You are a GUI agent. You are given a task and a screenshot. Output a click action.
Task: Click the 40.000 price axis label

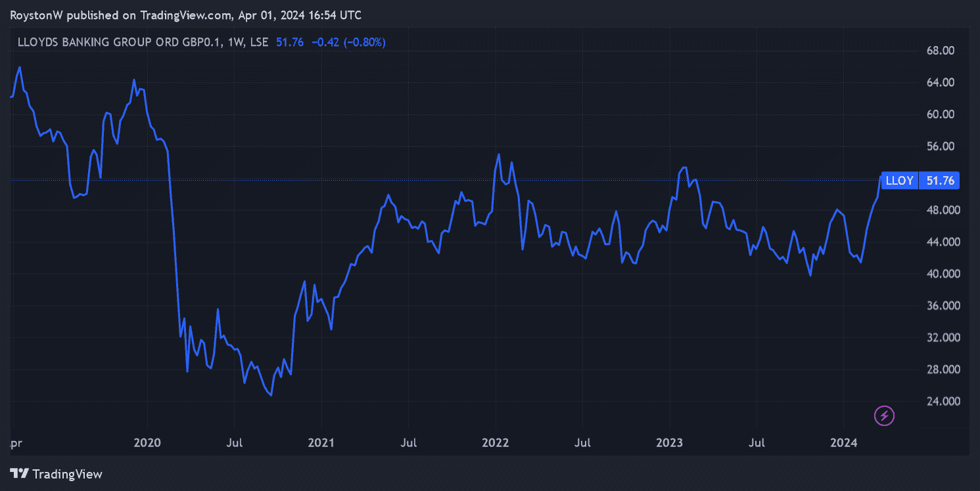coord(939,273)
